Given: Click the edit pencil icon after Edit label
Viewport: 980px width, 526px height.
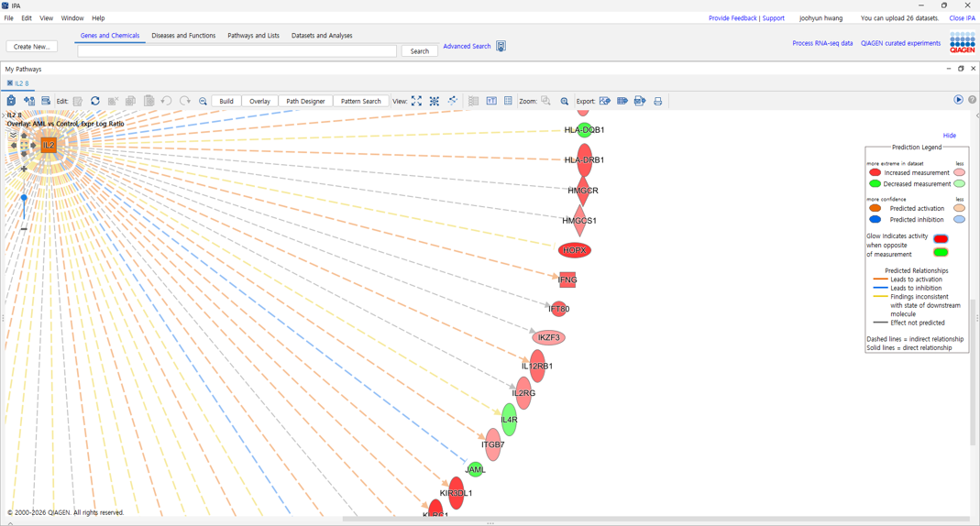Looking at the screenshot, I should click(x=78, y=101).
